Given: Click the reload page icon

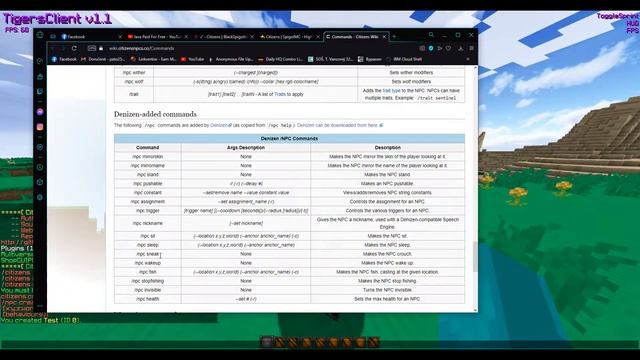Looking at the screenshot, I should pos(74,48).
